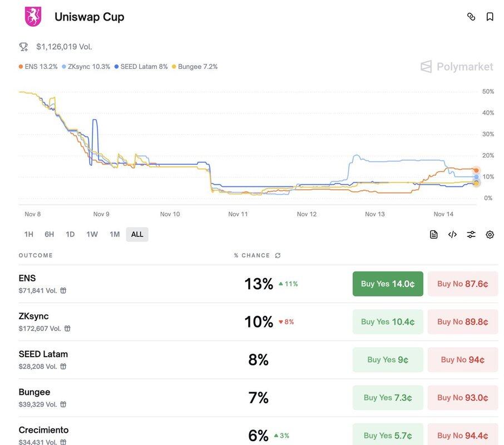504x445 pixels.
Task: Click the Uniswap Cup unicorn logo
Action: tap(33, 17)
